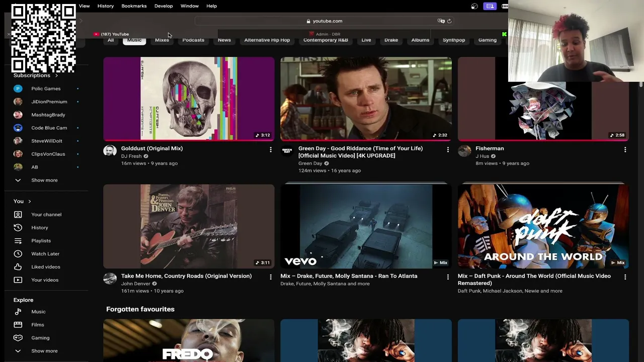Select the Music note icon under Explore
The image size is (644, 362).
(x=18, y=312)
